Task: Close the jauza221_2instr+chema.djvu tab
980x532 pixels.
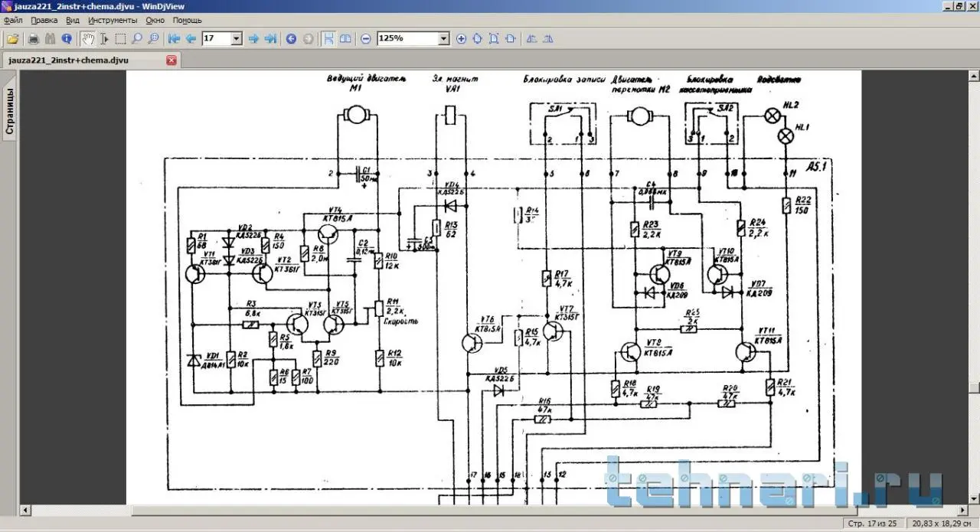Action: click(171, 60)
